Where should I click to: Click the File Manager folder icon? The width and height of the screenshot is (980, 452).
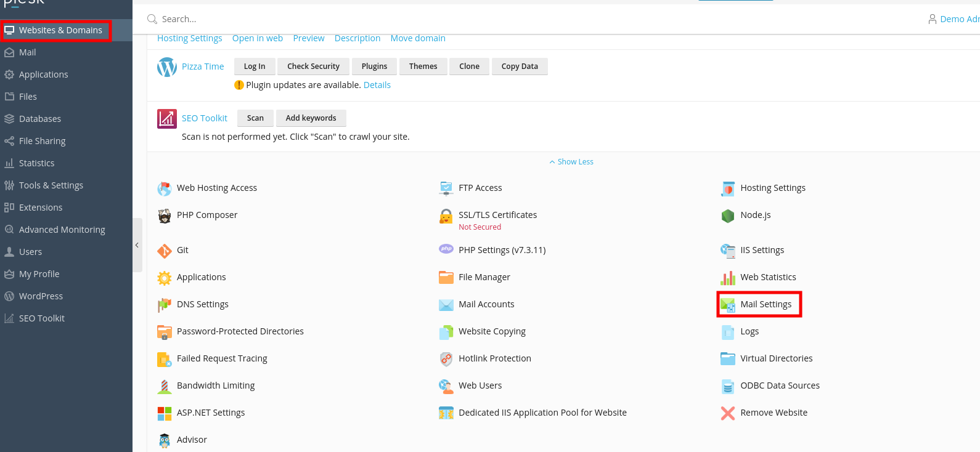tap(446, 278)
